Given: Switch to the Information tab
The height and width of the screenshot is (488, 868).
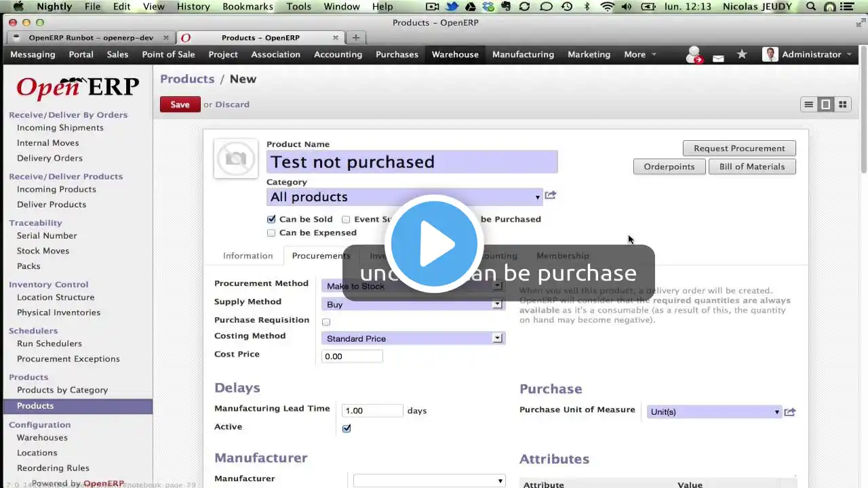Looking at the screenshot, I should pyautogui.click(x=248, y=256).
